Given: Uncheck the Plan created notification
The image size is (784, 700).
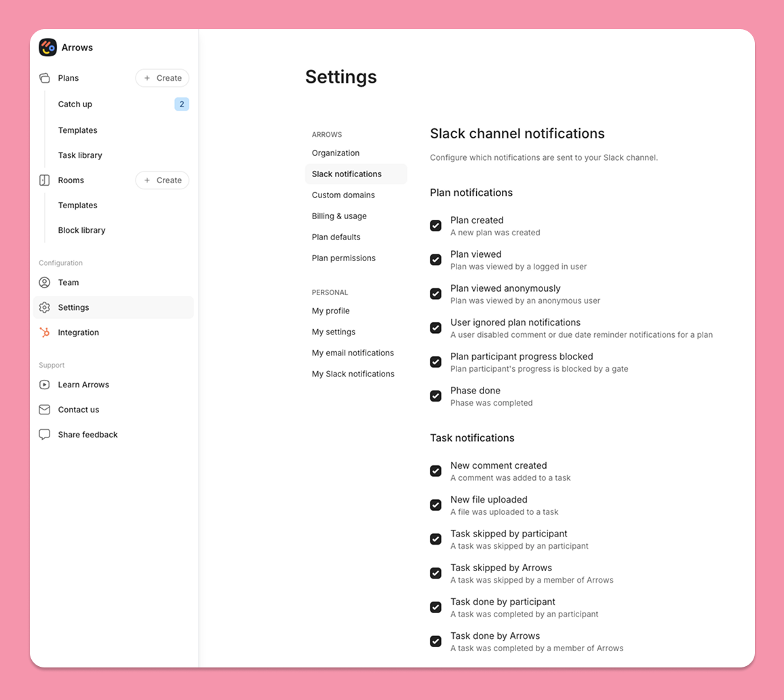Looking at the screenshot, I should (436, 225).
